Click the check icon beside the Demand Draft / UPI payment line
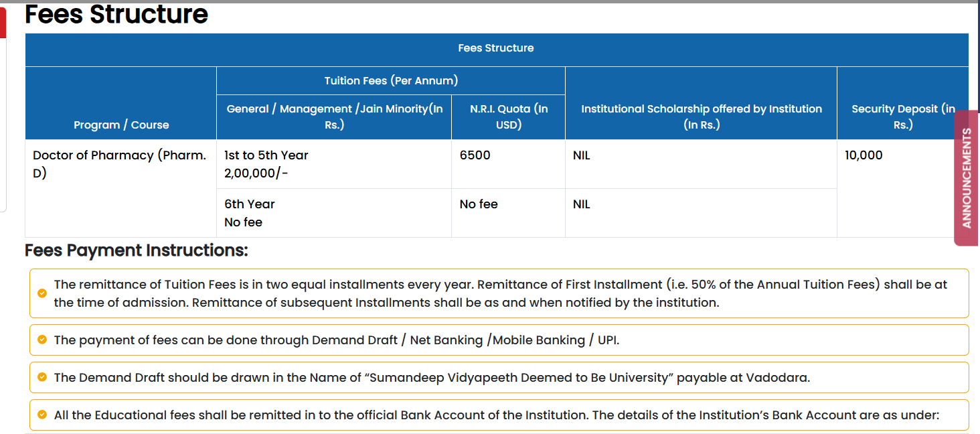 (x=42, y=340)
